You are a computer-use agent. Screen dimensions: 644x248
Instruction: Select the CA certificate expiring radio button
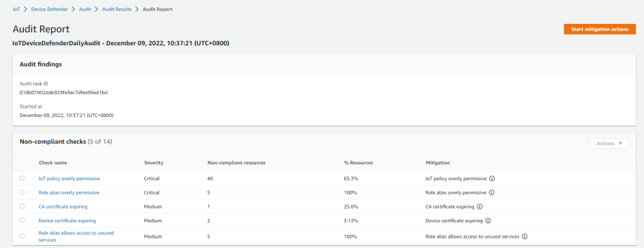22,206
